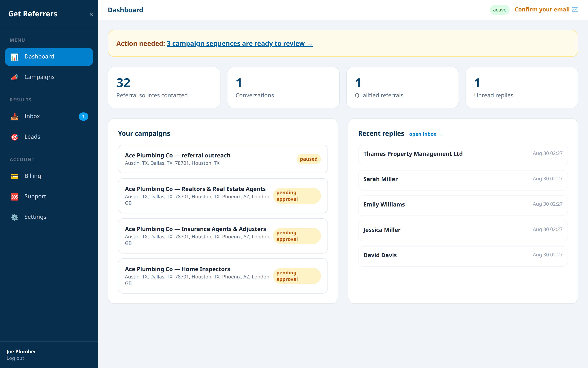Click the Support SOS icon

coord(14,197)
